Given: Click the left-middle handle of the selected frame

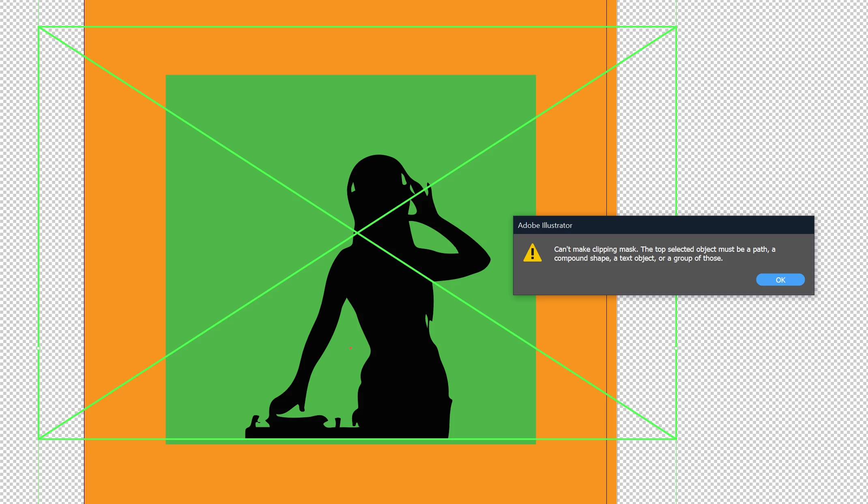Looking at the screenshot, I should click(x=39, y=348).
